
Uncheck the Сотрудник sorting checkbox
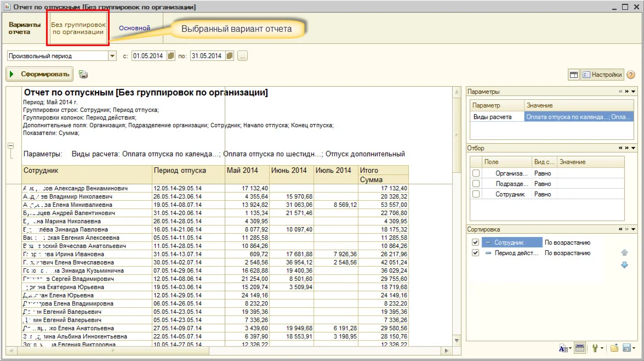[x=475, y=242]
